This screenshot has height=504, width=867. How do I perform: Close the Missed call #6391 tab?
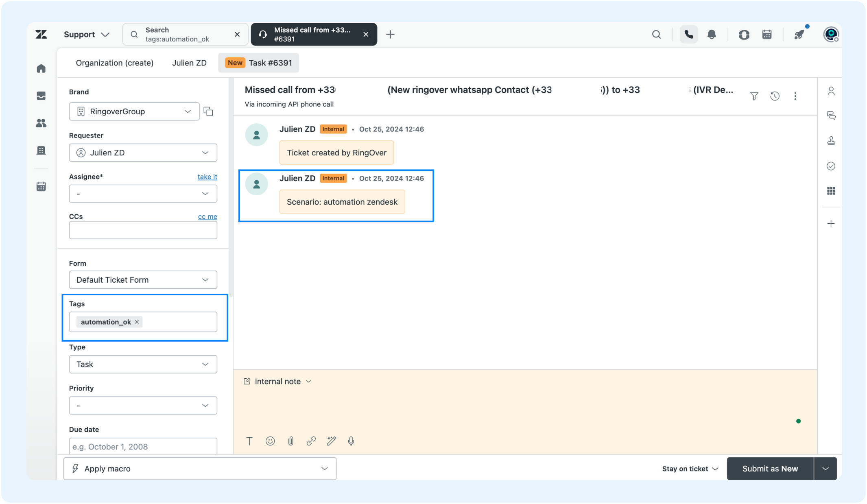[366, 35]
